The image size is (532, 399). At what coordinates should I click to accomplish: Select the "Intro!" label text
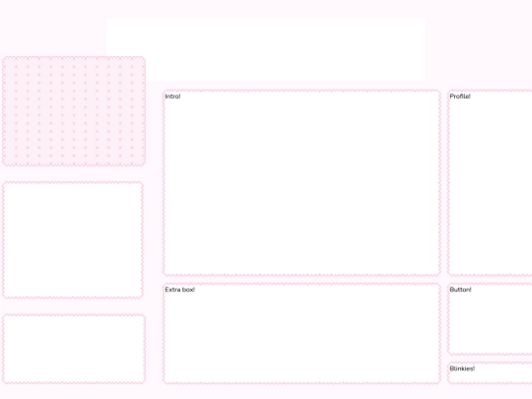pos(172,97)
